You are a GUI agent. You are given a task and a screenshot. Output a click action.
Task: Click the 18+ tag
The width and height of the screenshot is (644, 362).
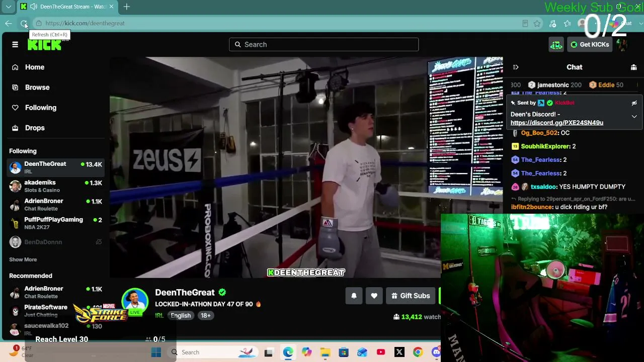(x=205, y=316)
